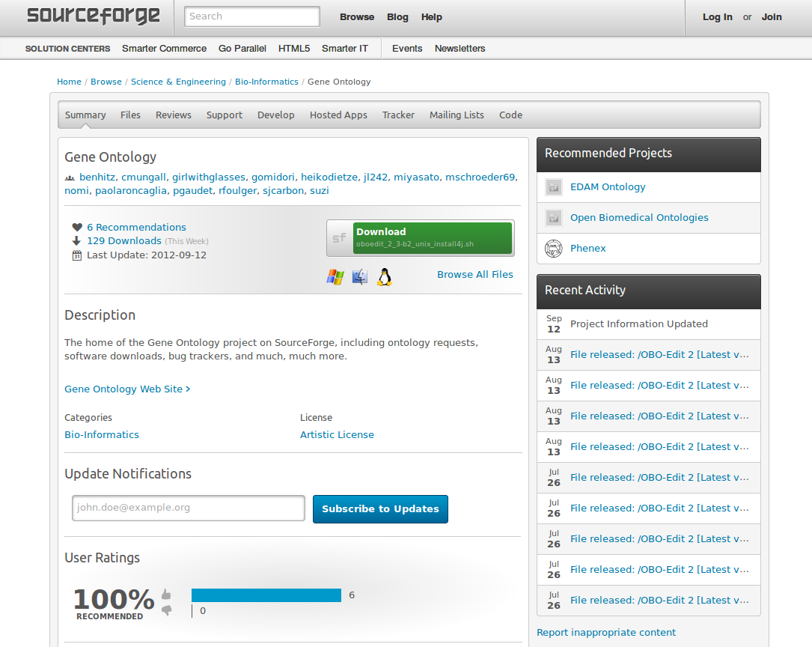Click the thumbs down icon
The image size is (812, 647).
click(166, 610)
